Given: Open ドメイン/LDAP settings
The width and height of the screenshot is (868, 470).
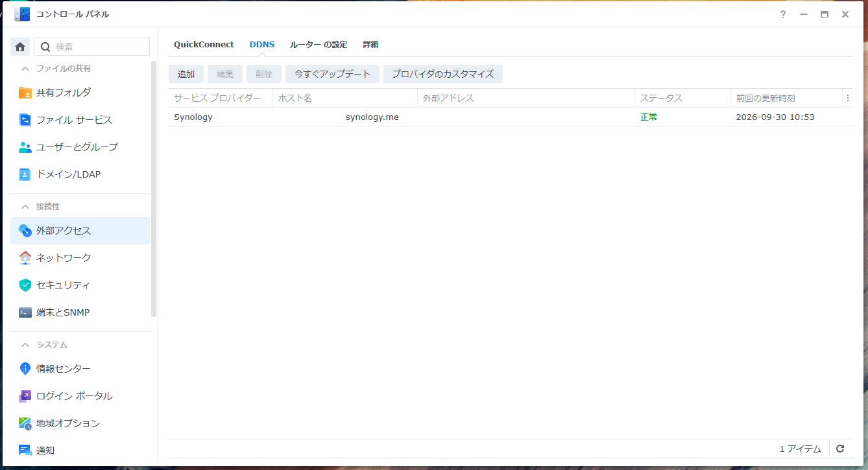Looking at the screenshot, I should click(80, 174).
